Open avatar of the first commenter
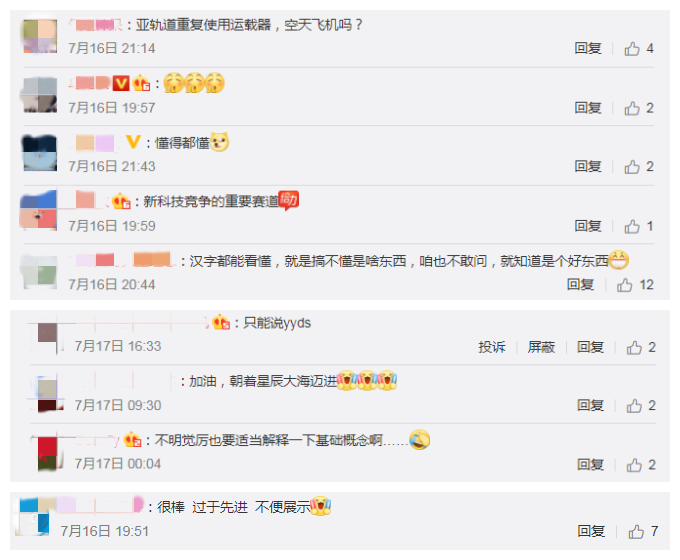 40,36
